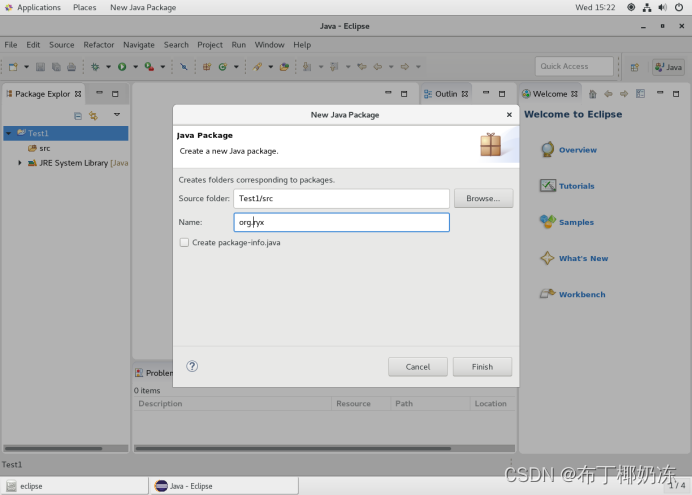This screenshot has height=495, width=692.
Task: Enable the Create package-info.java checkbox
Action: [184, 242]
